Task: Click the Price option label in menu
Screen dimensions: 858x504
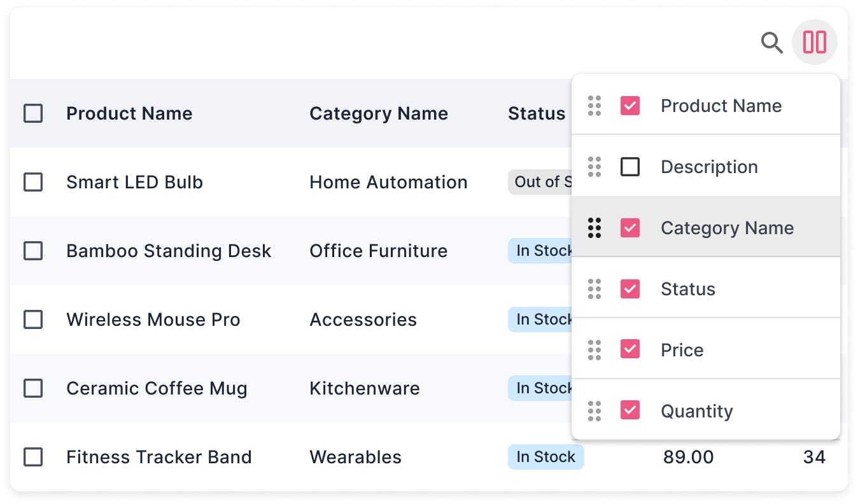Action: [682, 350]
